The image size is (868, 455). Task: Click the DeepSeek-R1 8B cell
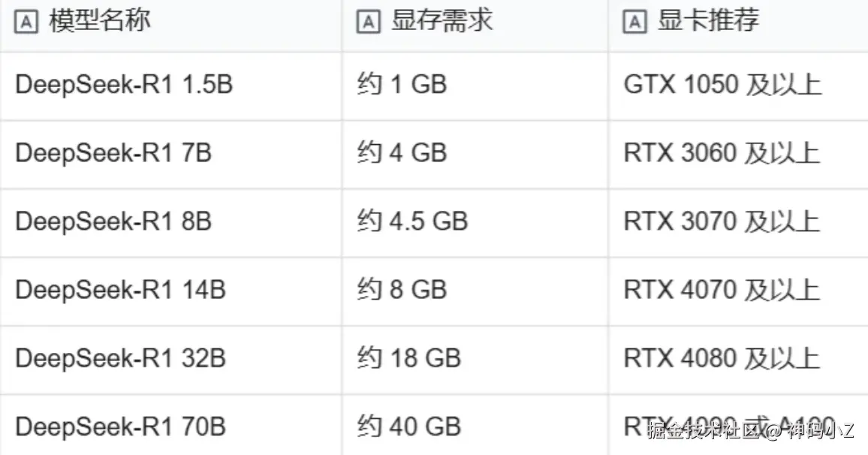pos(113,221)
